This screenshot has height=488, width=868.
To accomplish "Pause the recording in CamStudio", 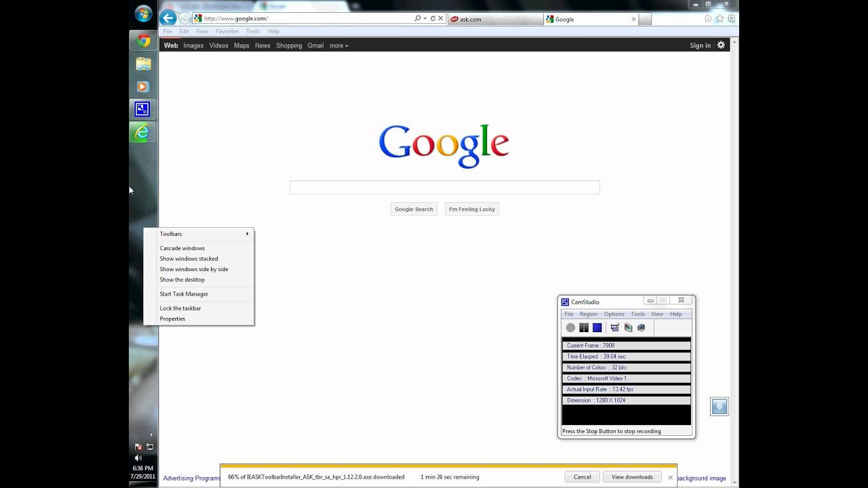I will point(584,328).
